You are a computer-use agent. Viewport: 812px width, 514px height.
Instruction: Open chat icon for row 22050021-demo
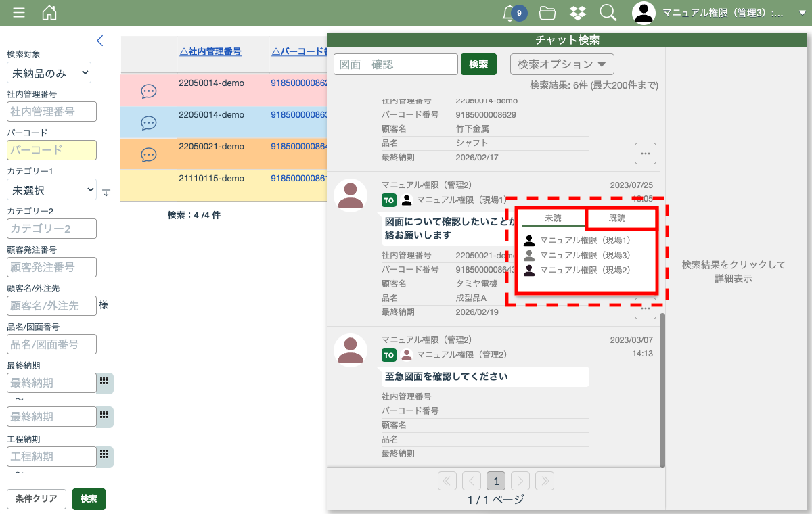(x=149, y=155)
